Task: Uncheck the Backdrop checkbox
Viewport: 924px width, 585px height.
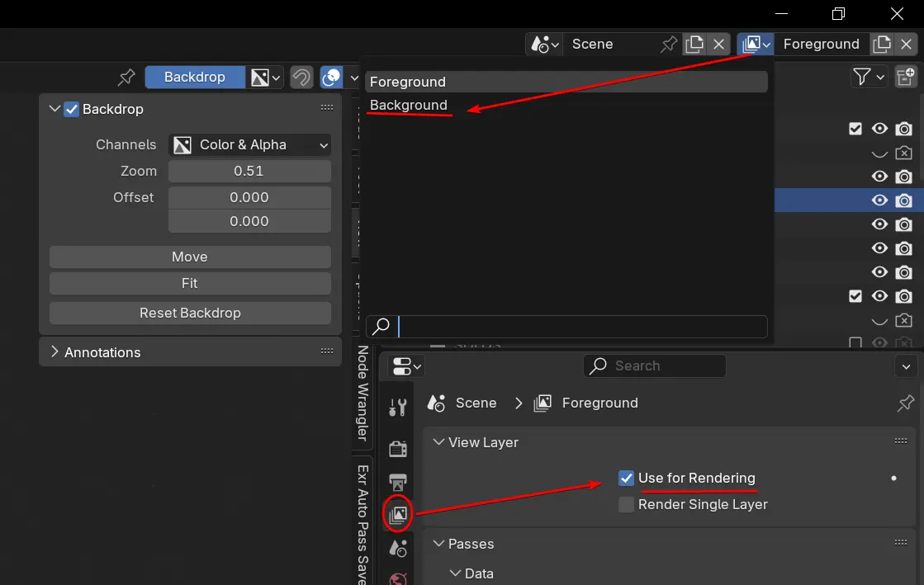Action: click(x=72, y=109)
